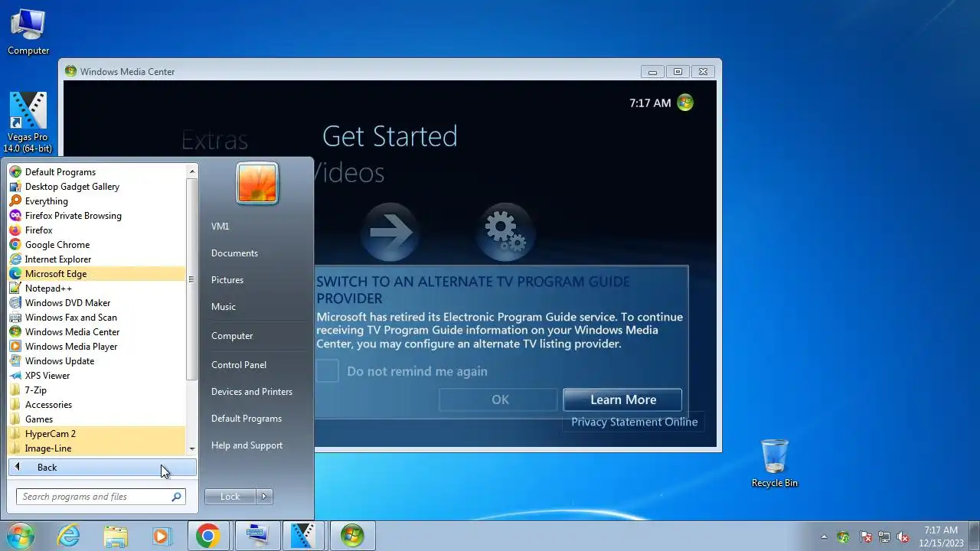Image resolution: width=980 pixels, height=551 pixels.
Task: Open Internet Explorer from the taskbar
Action: 69,536
